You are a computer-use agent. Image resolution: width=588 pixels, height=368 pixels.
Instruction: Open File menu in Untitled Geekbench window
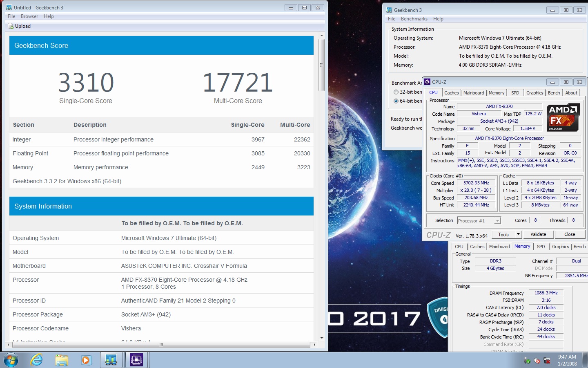click(11, 16)
